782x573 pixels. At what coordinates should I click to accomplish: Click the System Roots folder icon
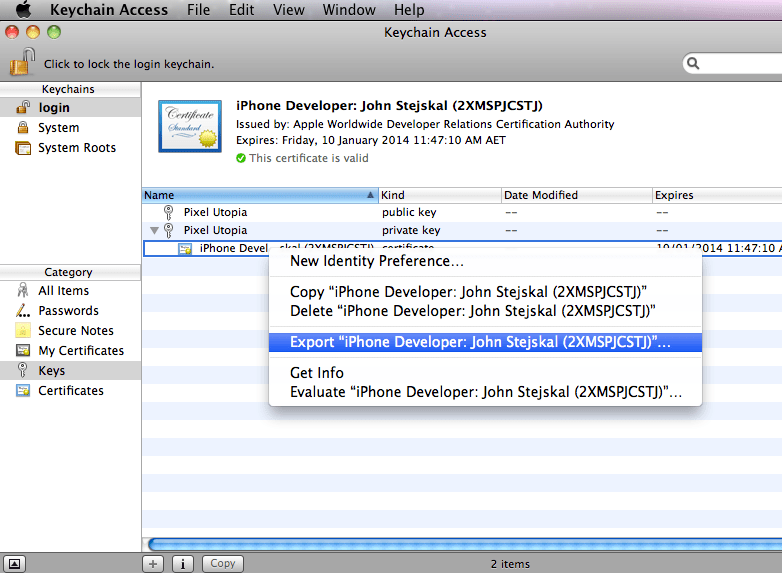click(x=23, y=148)
